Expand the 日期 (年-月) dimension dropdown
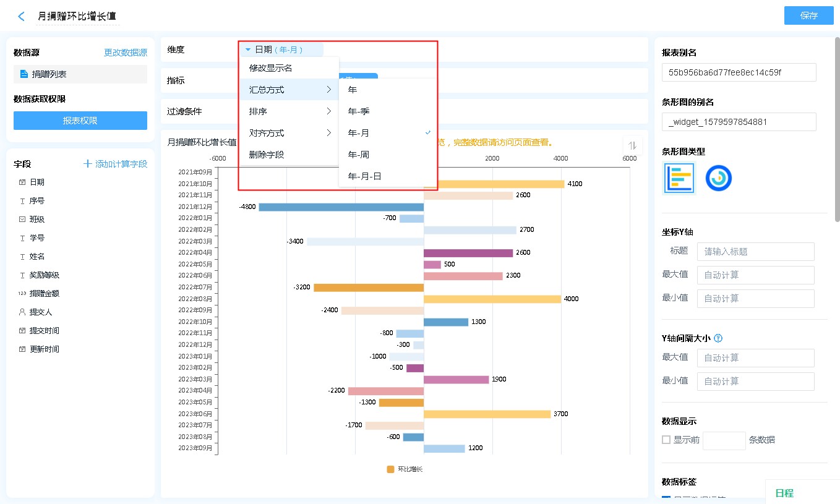The width and height of the screenshot is (840, 504). click(x=248, y=49)
